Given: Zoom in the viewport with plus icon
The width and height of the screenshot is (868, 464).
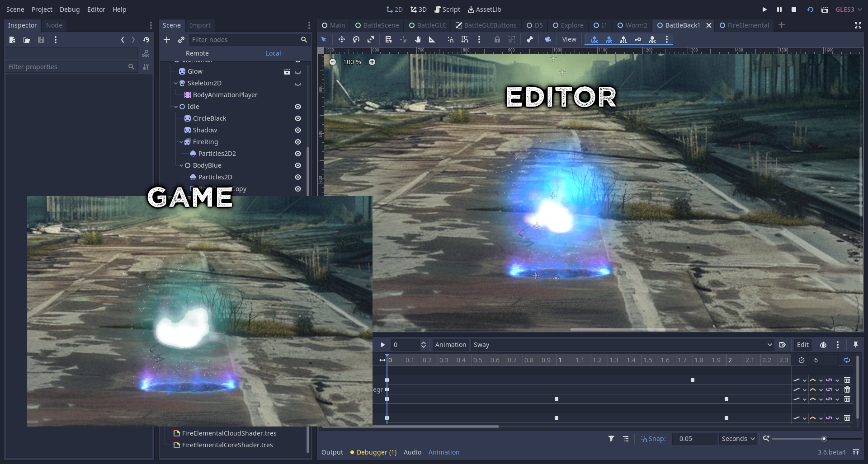Looking at the screenshot, I should pyautogui.click(x=372, y=62).
